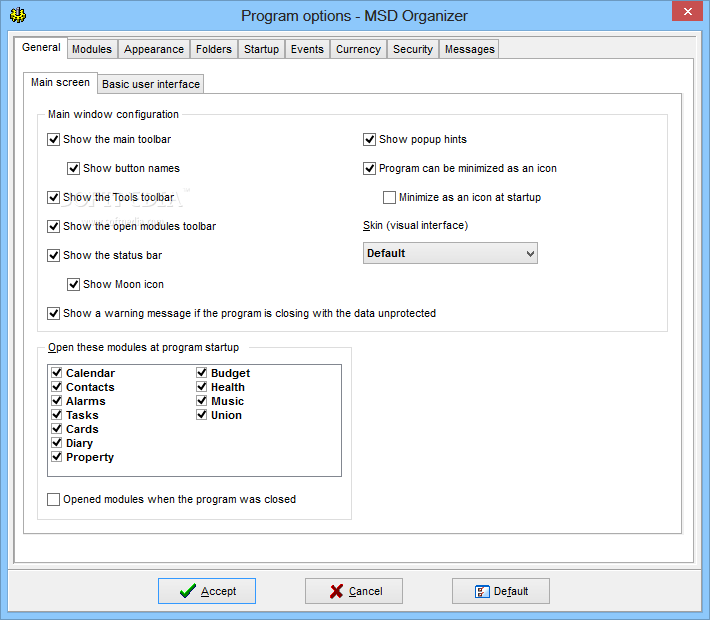
Task: Uncheck Show the Tools toolbar
Action: coord(53,197)
